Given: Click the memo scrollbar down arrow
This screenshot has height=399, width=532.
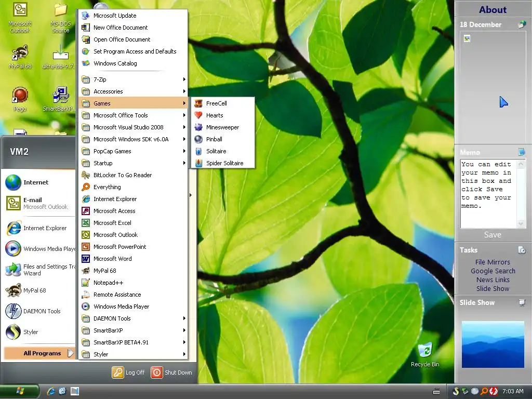Looking at the screenshot, I should click(x=521, y=223).
